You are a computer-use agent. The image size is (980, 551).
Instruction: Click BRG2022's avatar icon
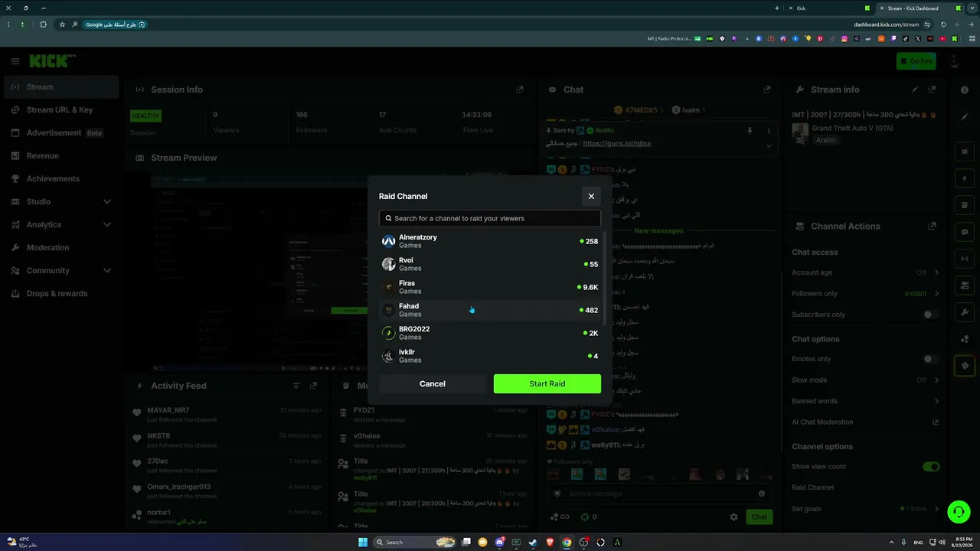point(388,333)
